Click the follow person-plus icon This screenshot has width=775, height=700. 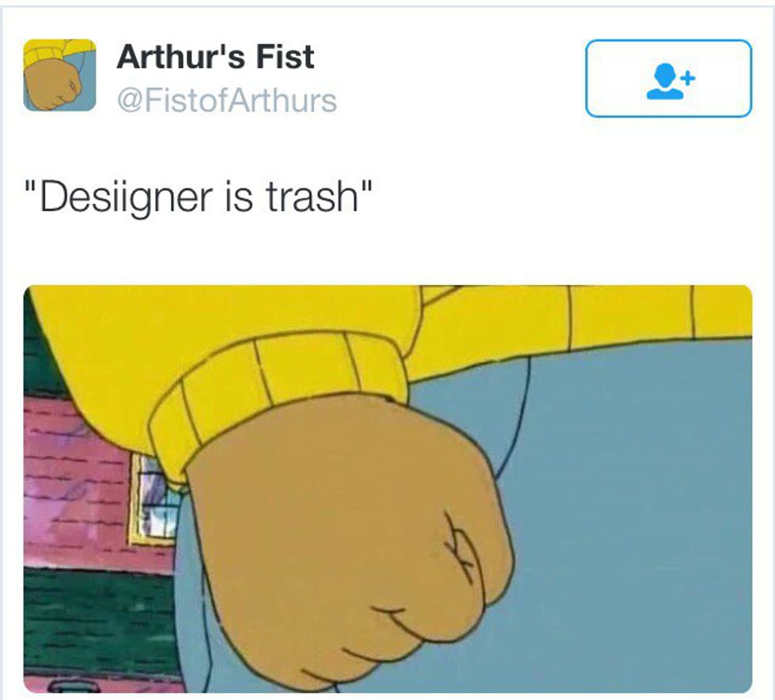(671, 81)
